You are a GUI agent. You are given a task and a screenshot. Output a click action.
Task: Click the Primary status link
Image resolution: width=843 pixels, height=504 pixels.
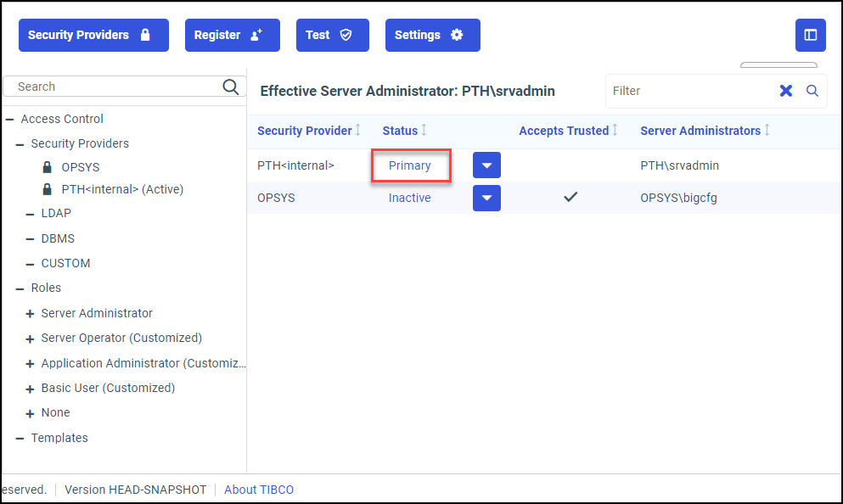tap(409, 165)
